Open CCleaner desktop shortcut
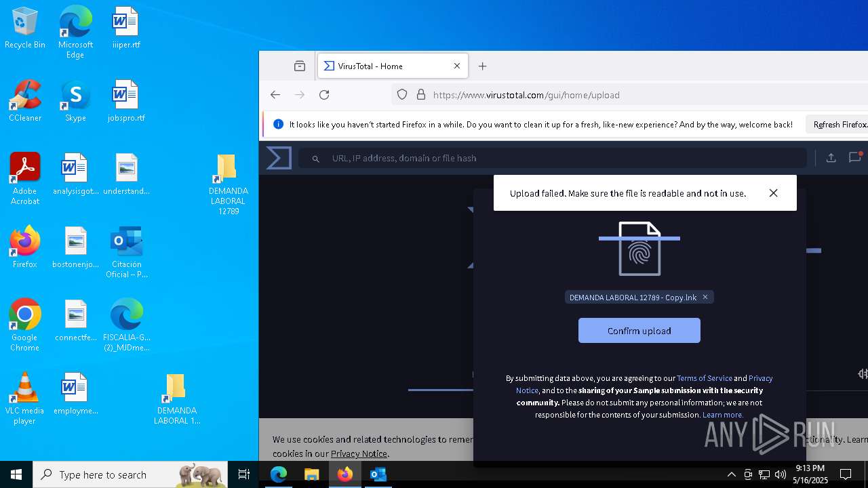The image size is (868, 488). [x=25, y=101]
